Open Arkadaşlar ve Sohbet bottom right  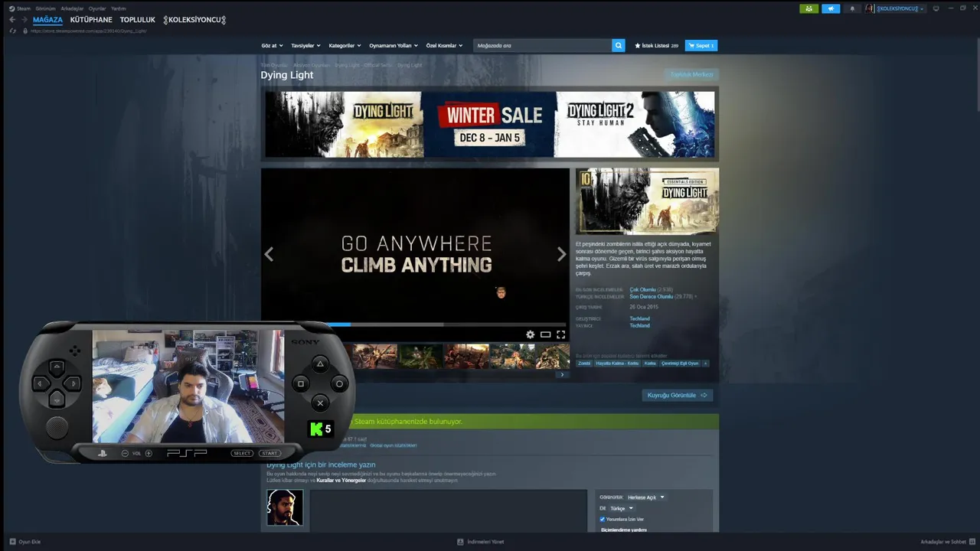click(947, 542)
